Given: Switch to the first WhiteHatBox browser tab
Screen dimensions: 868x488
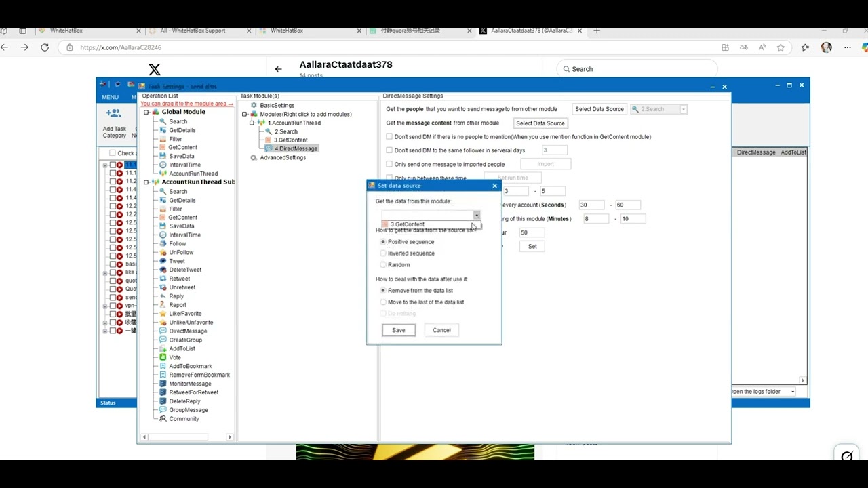Looking at the screenshot, I should 66,30.
